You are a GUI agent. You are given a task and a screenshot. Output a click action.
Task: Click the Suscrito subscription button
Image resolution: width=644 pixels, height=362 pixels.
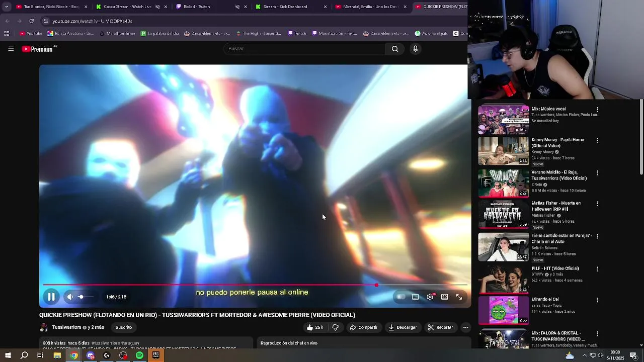pos(124,327)
